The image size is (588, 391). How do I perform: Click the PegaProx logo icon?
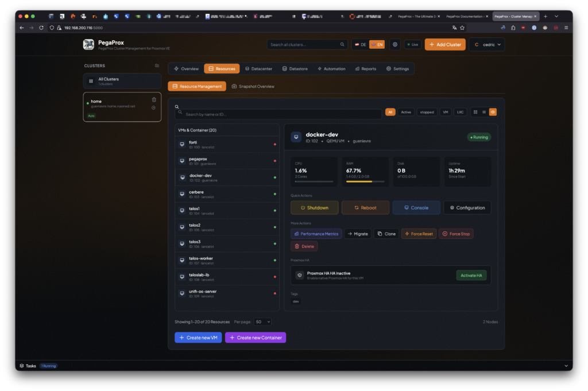click(x=88, y=44)
